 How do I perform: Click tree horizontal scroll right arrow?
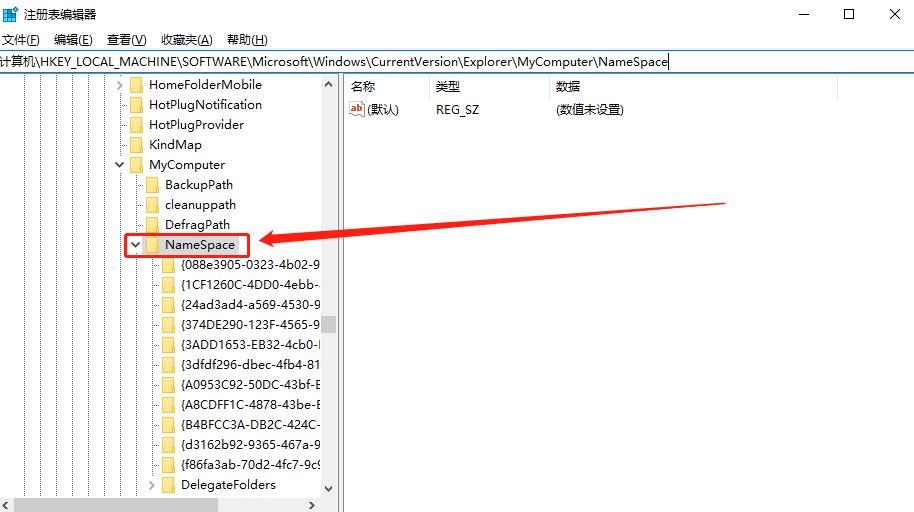312,506
